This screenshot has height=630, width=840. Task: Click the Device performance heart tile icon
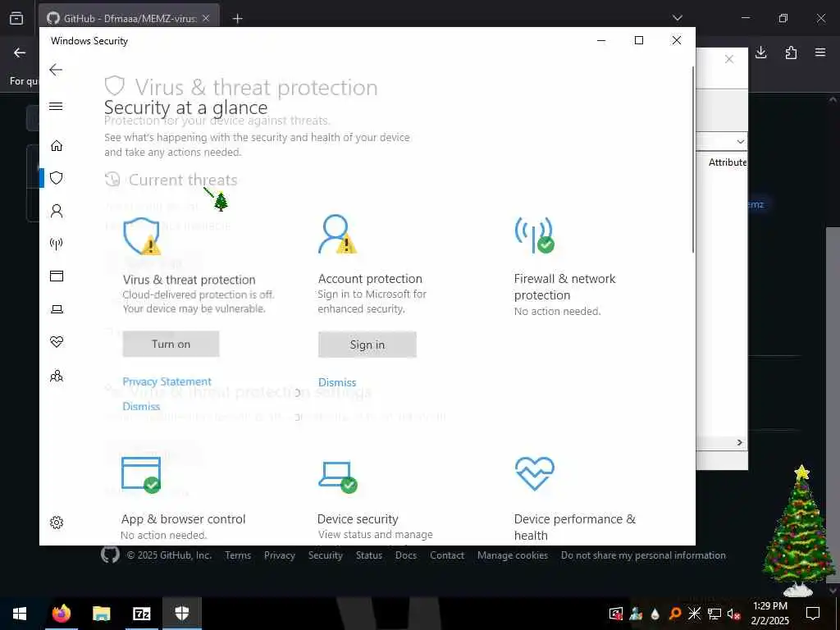(x=535, y=473)
